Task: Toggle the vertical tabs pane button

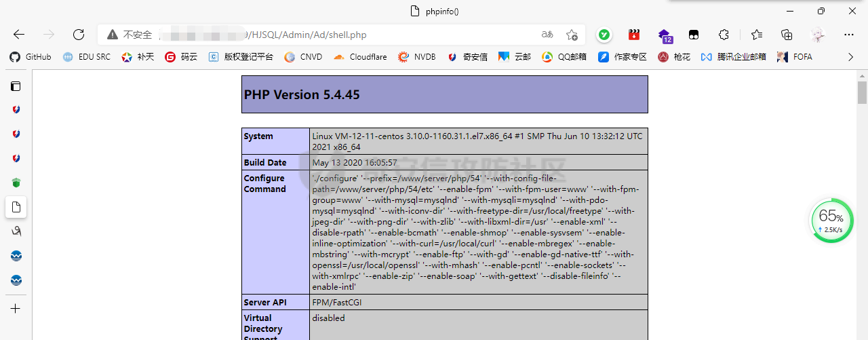Action: (x=16, y=86)
